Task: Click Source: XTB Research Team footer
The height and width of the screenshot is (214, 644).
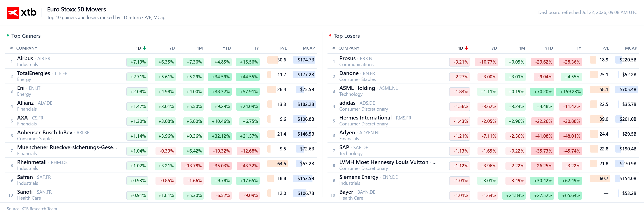Action: pyautogui.click(x=32, y=208)
